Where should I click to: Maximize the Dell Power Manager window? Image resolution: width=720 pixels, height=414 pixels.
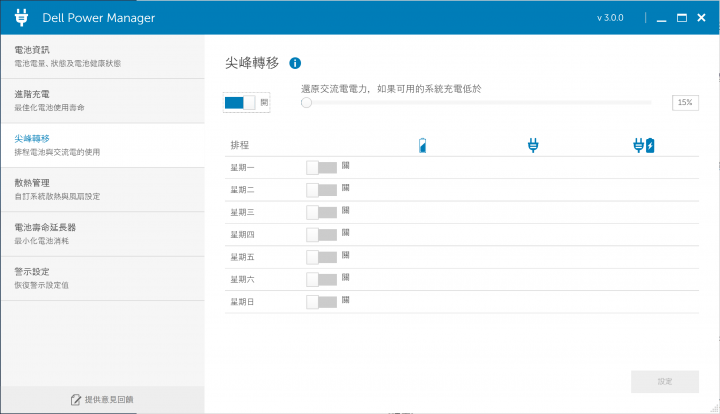tap(682, 18)
